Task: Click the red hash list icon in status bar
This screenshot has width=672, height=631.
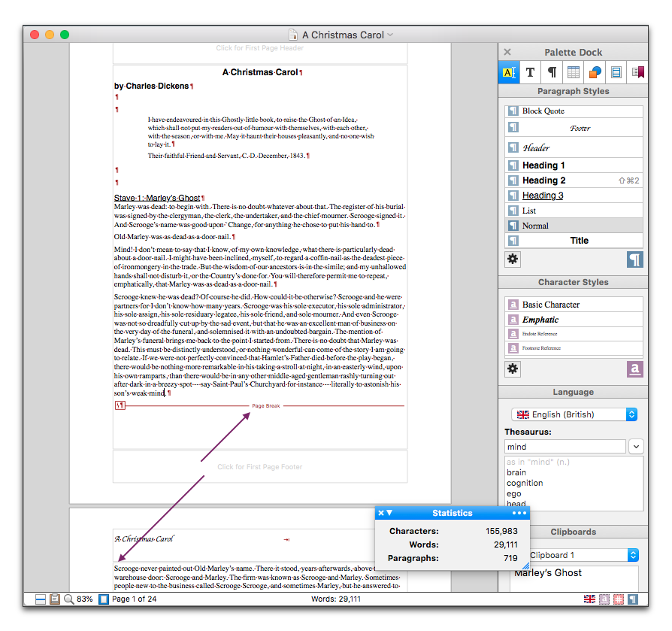Action: (x=619, y=599)
